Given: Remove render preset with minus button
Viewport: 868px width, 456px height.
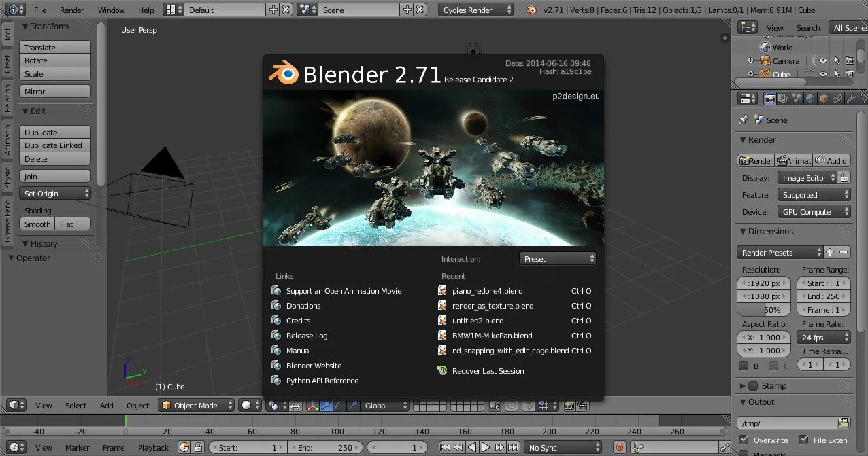Looking at the screenshot, I should tap(844, 252).
